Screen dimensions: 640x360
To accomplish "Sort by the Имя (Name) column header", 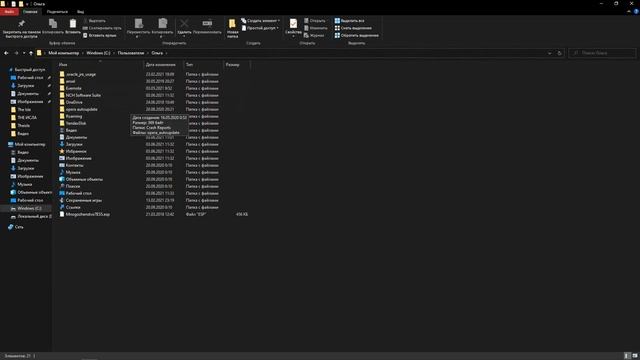I will (x=100, y=64).
